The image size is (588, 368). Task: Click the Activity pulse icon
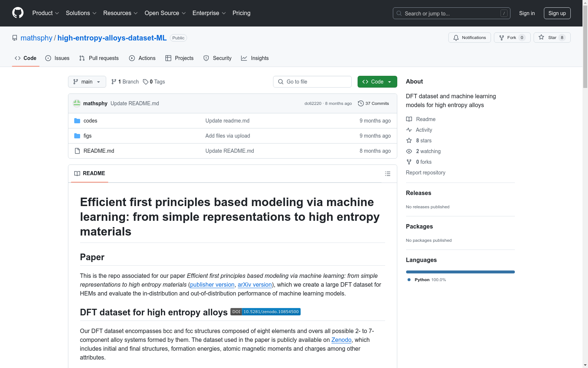(409, 130)
